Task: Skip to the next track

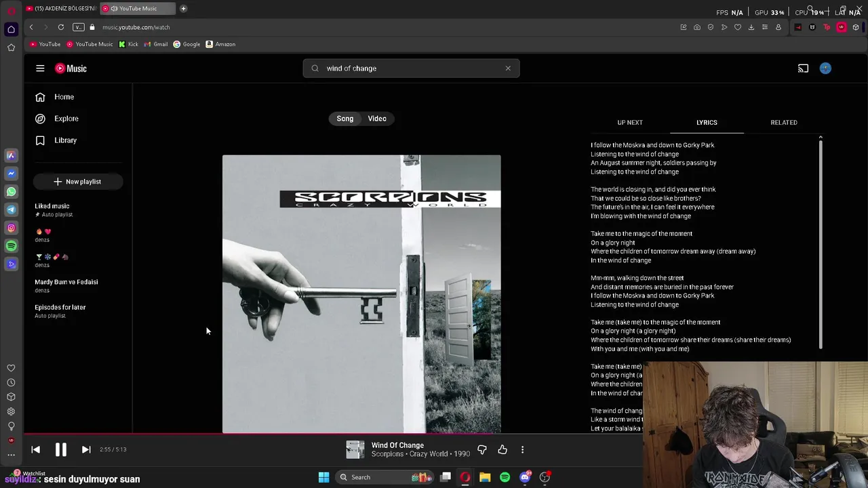Action: tap(86, 449)
